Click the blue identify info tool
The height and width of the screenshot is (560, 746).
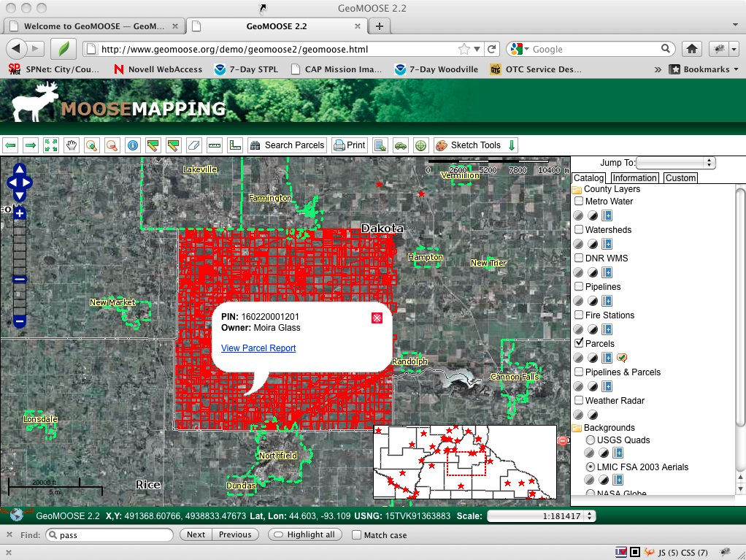pyautogui.click(x=132, y=145)
